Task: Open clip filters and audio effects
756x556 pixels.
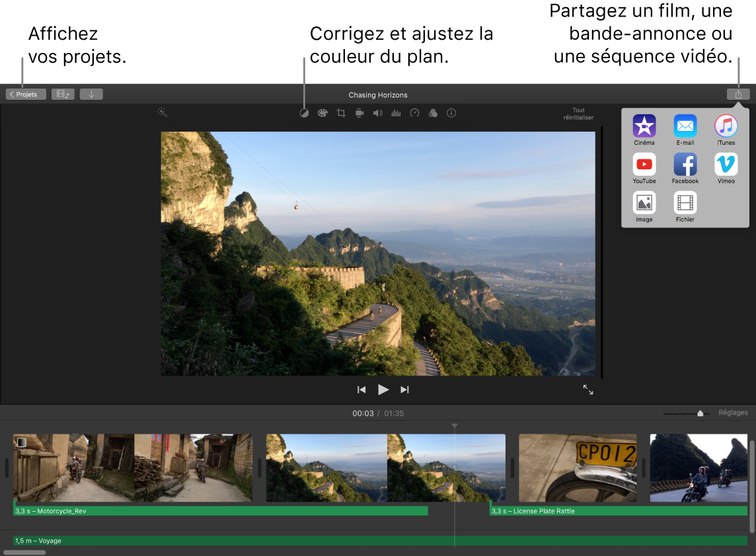Action: click(432, 112)
